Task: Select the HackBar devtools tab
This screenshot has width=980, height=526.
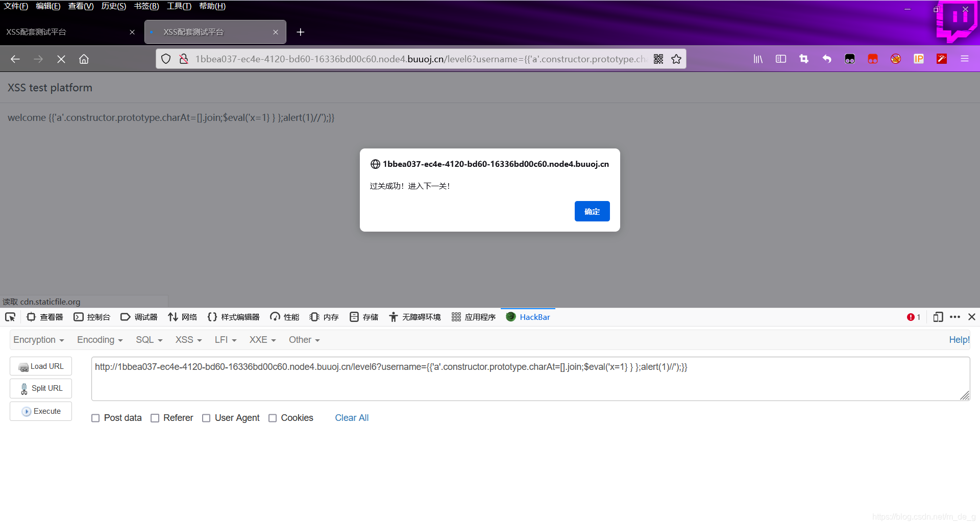Action: 528,317
